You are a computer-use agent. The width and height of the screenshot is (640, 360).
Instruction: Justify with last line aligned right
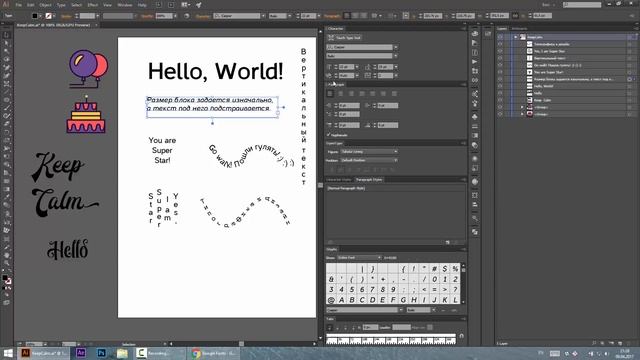(383, 94)
